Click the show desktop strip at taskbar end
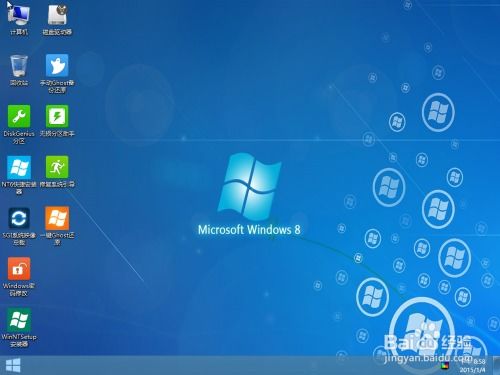This screenshot has height=375, width=500. 497,365
